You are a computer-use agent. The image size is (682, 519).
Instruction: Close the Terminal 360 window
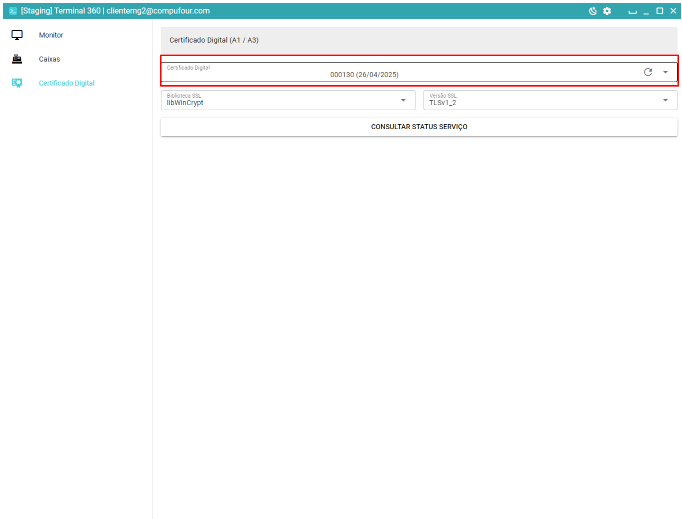pyautogui.click(x=673, y=10)
